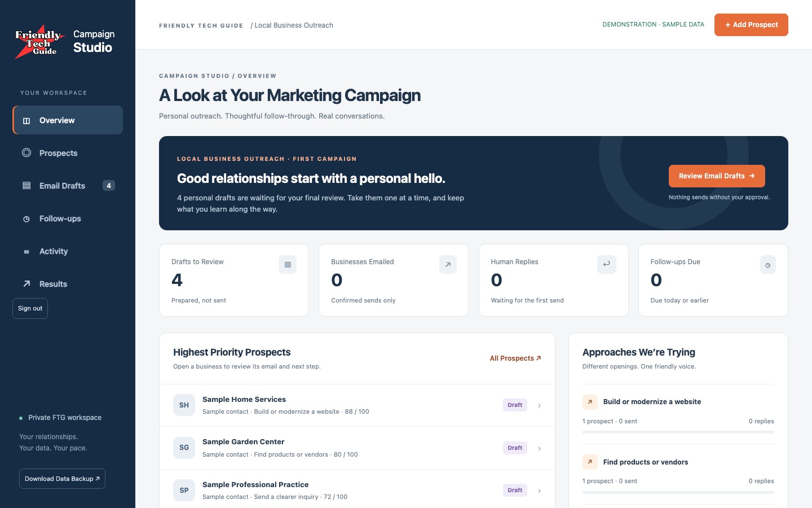Screen dimensions: 812x508
Task: Click the Human Replies reply icon
Action: 607,264
